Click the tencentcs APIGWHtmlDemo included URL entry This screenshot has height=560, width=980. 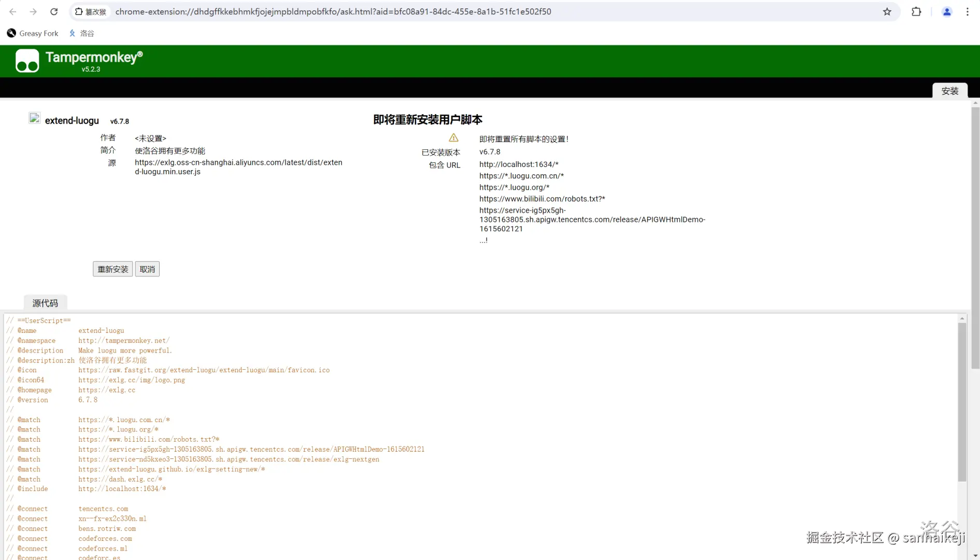click(x=592, y=219)
